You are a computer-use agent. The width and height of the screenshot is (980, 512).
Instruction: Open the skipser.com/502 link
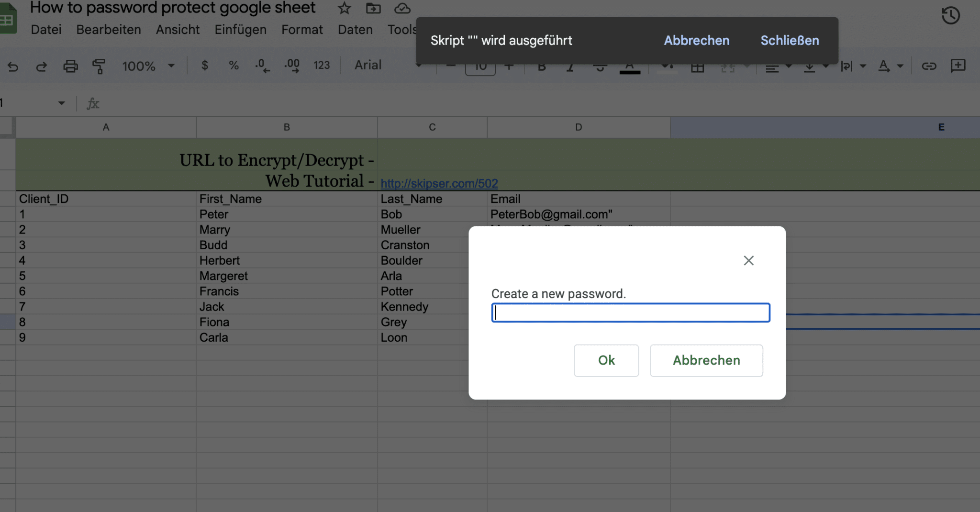(x=439, y=183)
